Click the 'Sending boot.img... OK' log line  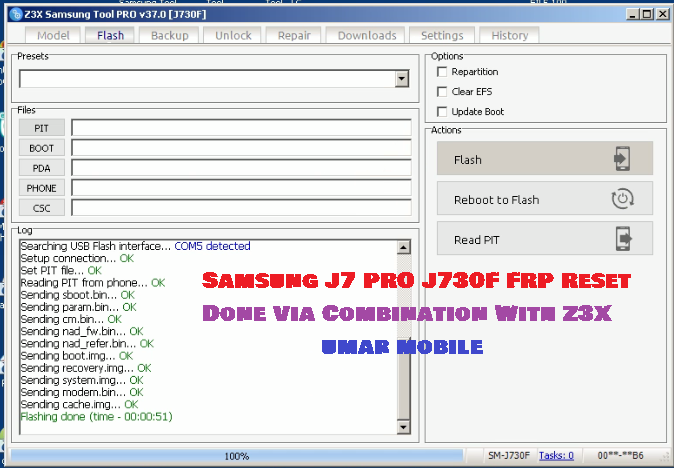pyautogui.click(x=77, y=356)
